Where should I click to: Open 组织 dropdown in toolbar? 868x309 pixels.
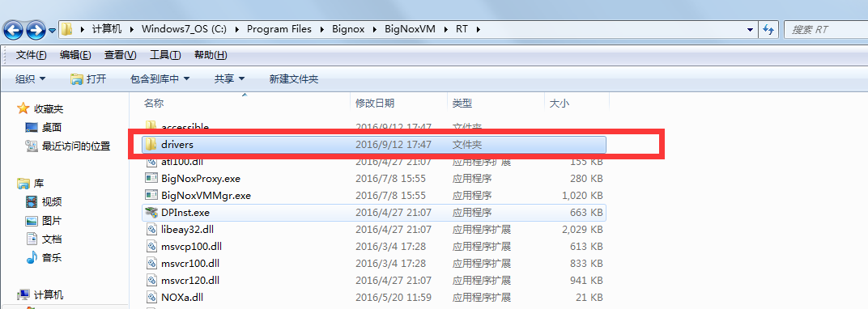coord(31,79)
